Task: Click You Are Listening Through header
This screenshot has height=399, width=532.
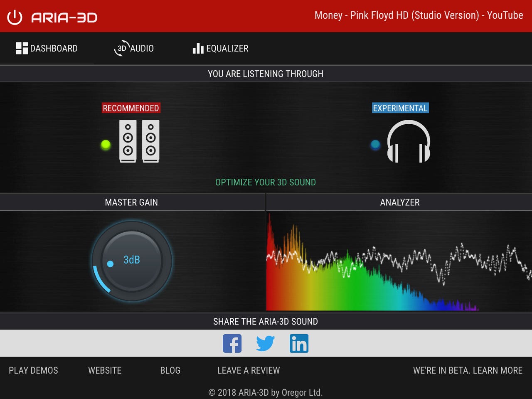Action: coord(266,74)
